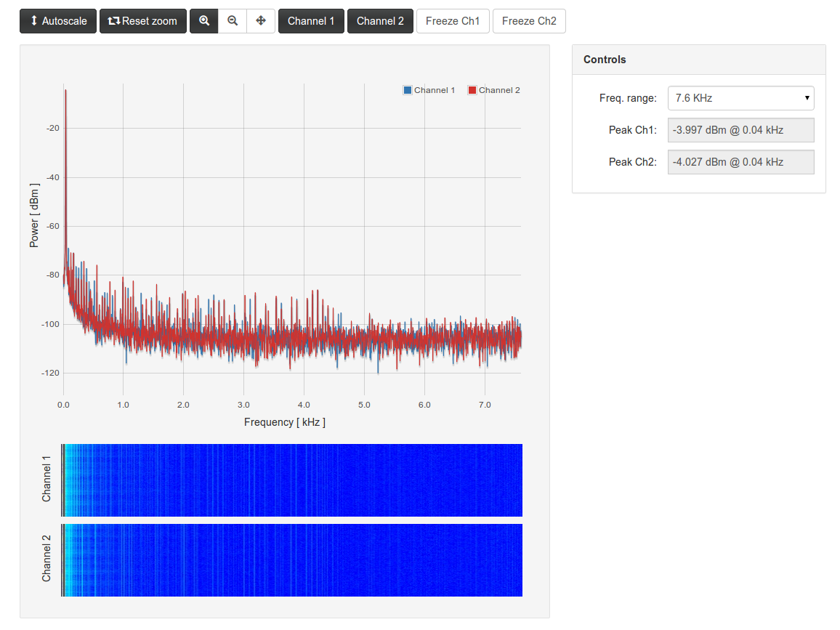Click the red Channel 2 legend swatch

(x=472, y=90)
